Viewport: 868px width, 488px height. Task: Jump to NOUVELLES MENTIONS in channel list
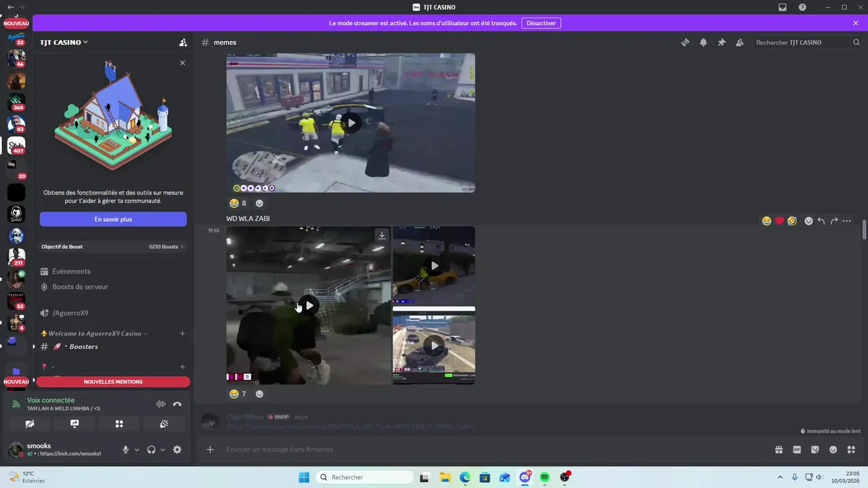pyautogui.click(x=113, y=382)
